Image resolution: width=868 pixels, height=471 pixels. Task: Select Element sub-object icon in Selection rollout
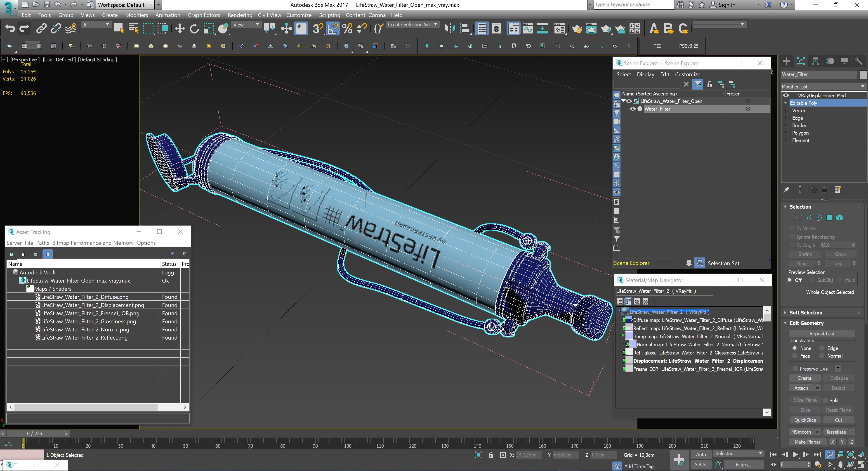pyautogui.click(x=840, y=218)
